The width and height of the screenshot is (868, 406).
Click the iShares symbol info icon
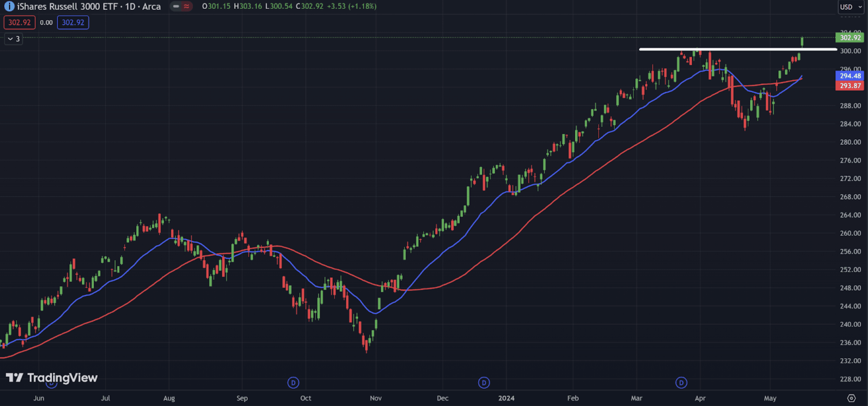9,6
